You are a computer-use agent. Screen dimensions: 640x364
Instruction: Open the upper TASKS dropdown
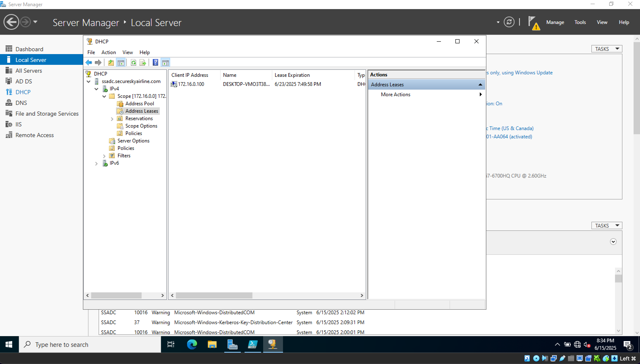point(607,49)
